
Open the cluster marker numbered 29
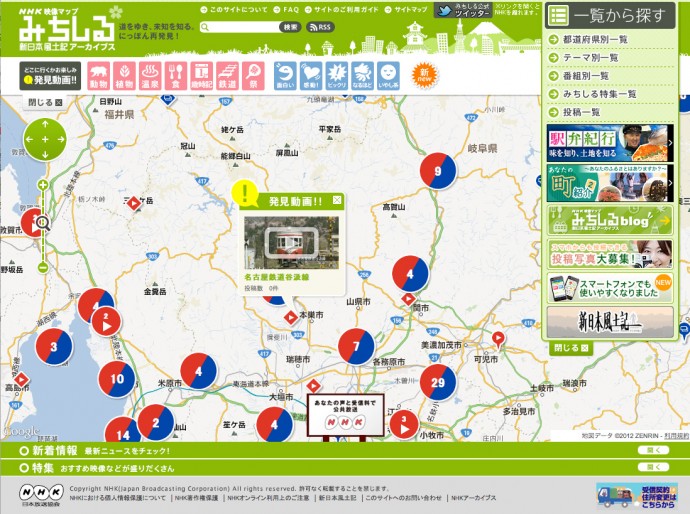pyautogui.click(x=437, y=382)
